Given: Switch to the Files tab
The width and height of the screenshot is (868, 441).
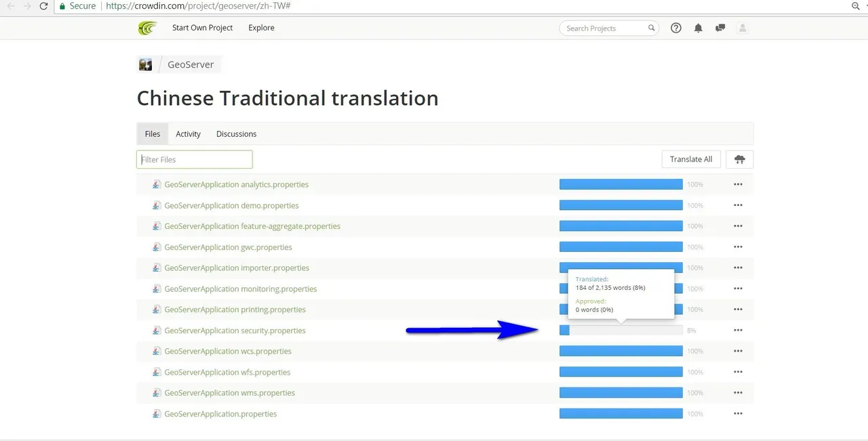Looking at the screenshot, I should pos(153,133).
